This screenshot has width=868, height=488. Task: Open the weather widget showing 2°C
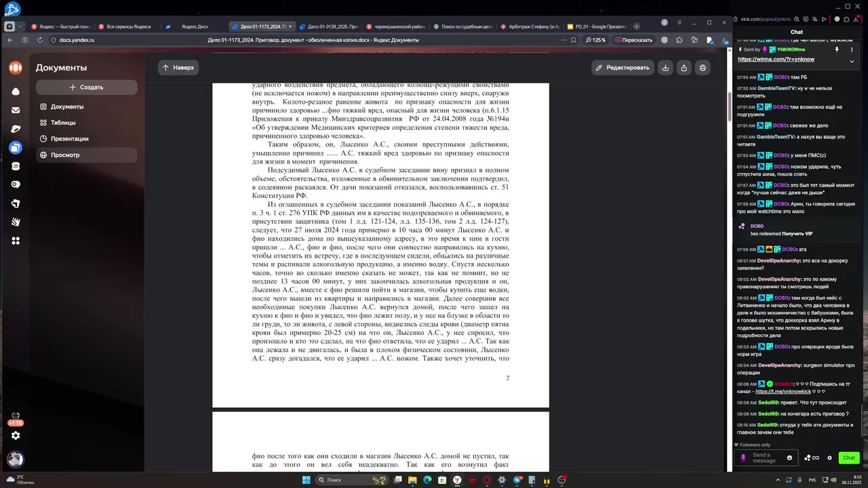click(x=20, y=480)
